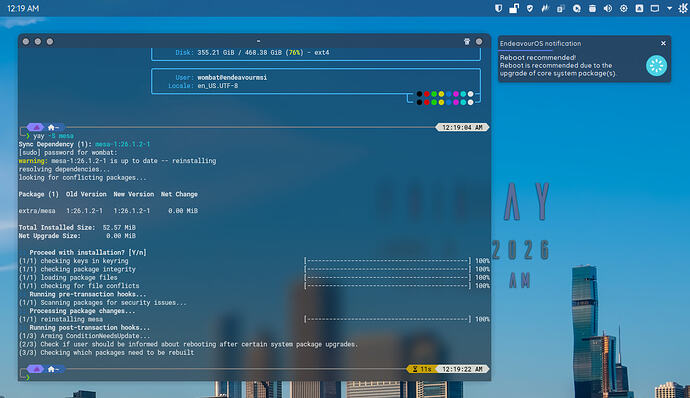
Task: Click home icon in the 12:19:22 prompt
Action: [51, 369]
